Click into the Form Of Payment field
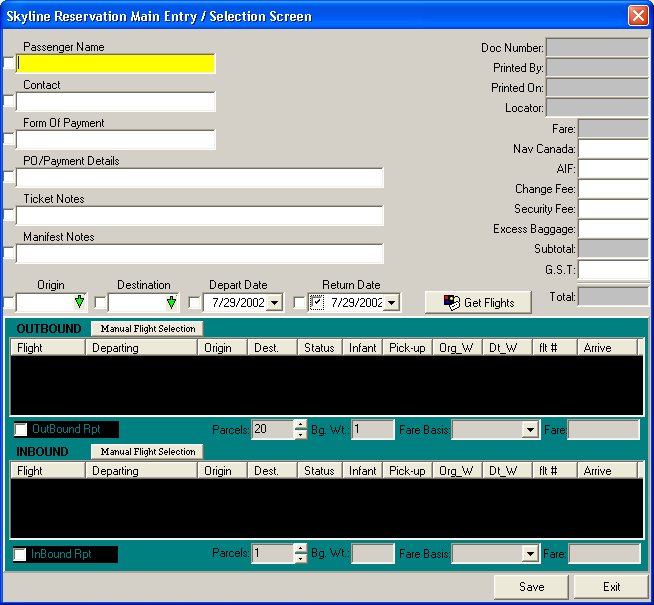654x605 pixels. click(x=116, y=139)
